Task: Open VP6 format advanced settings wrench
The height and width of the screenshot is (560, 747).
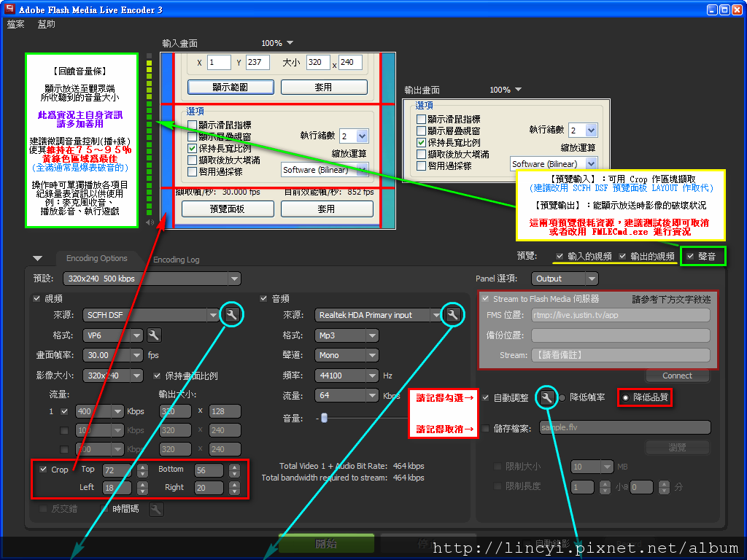Action: (x=153, y=335)
